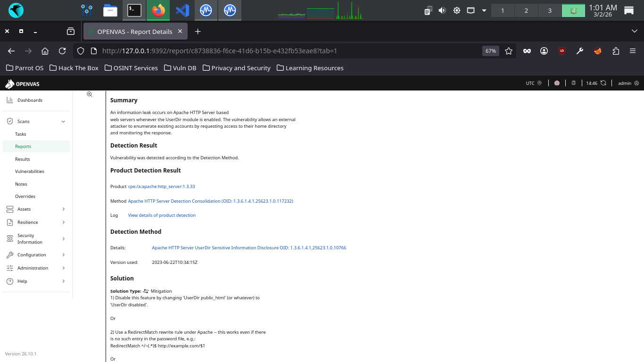Click the OPENVAS logo in header

(22, 84)
